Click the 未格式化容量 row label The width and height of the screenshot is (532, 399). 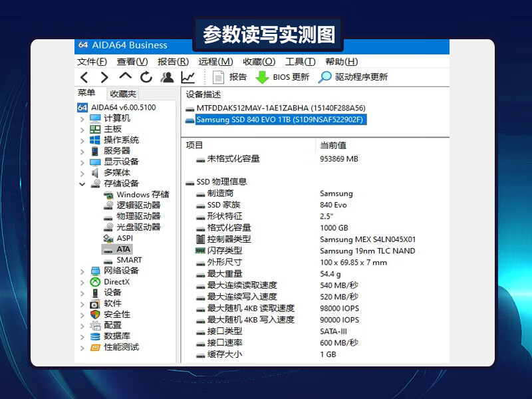pos(233,159)
